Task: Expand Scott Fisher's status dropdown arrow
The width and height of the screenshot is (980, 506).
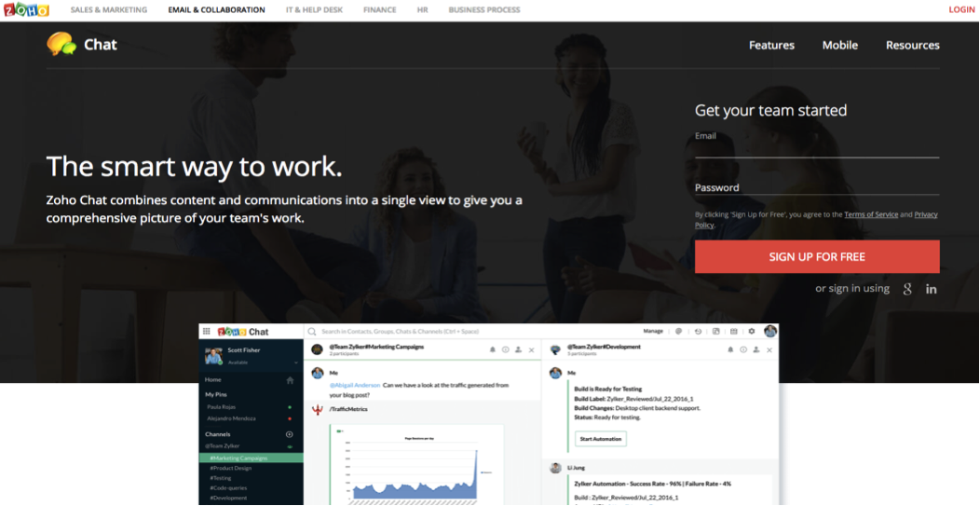Action: (x=296, y=362)
